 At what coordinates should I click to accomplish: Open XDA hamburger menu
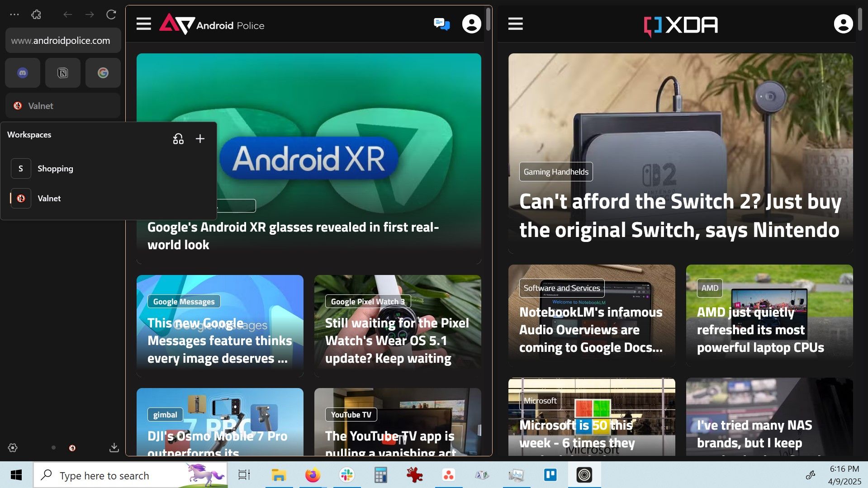click(x=516, y=24)
